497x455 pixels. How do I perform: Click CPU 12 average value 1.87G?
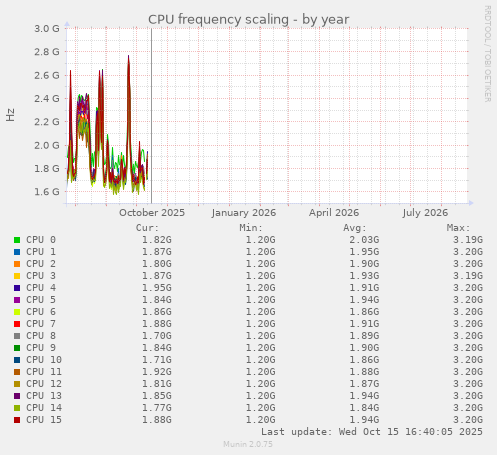pos(364,384)
